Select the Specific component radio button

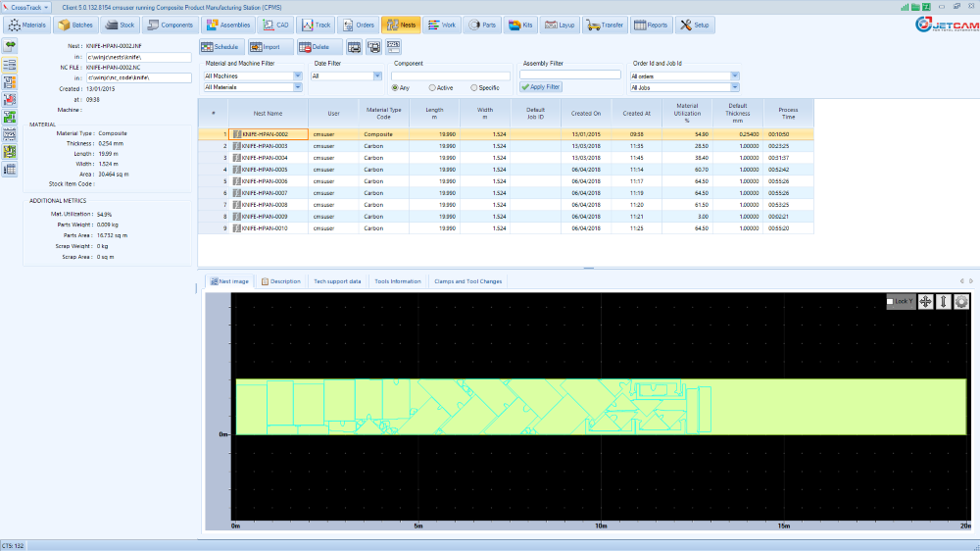(474, 87)
